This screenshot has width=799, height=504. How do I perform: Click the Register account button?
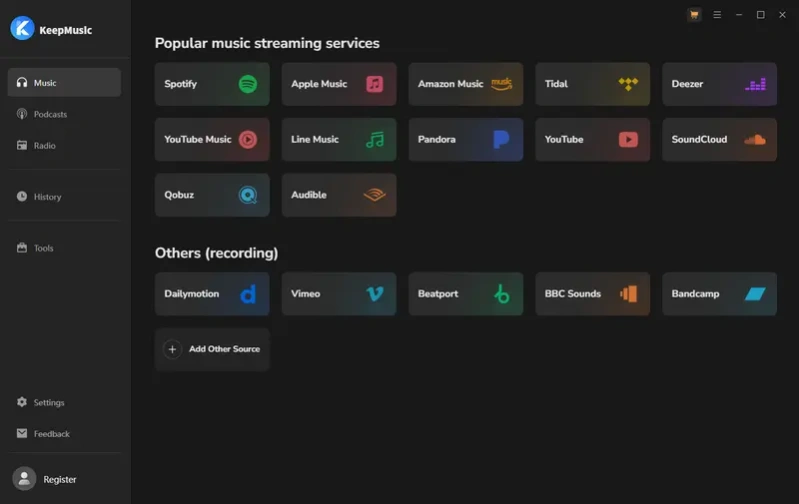click(x=45, y=479)
